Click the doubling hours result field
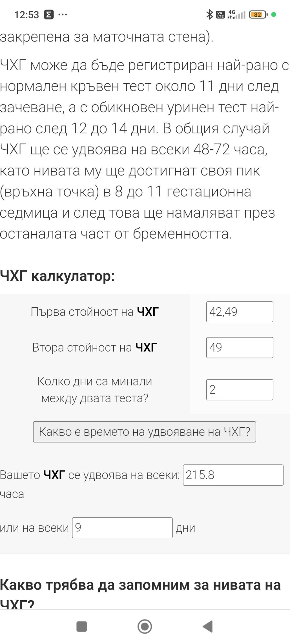This screenshot has width=290, height=644. tap(233, 475)
